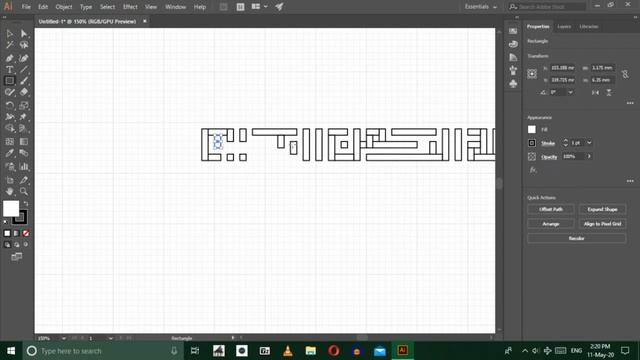Screen dimensions: 640x360
Task: Open the File menu
Action: pyautogui.click(x=26, y=7)
